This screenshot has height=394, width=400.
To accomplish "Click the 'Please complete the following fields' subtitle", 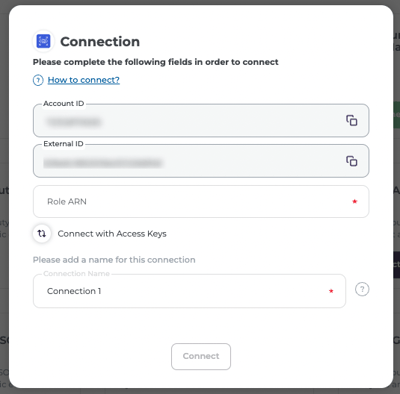I will 156,62.
